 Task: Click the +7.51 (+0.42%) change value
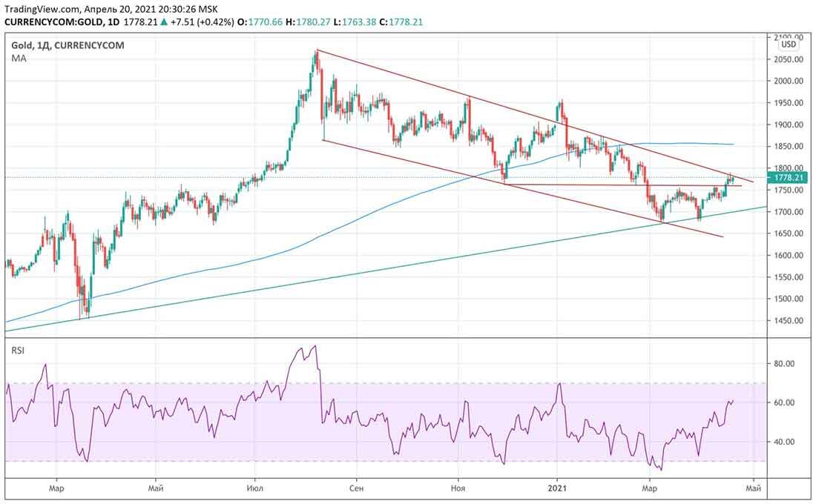pyautogui.click(x=202, y=22)
